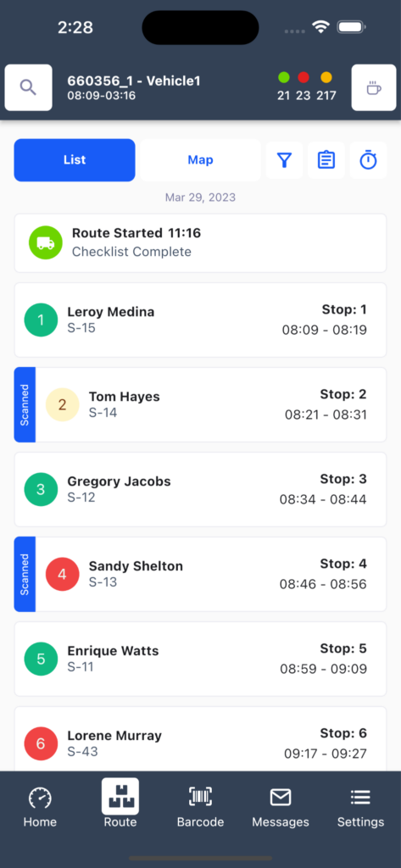Select Enrique Watts stop 5 entry
Image resolution: width=401 pixels, height=868 pixels.
click(x=200, y=659)
